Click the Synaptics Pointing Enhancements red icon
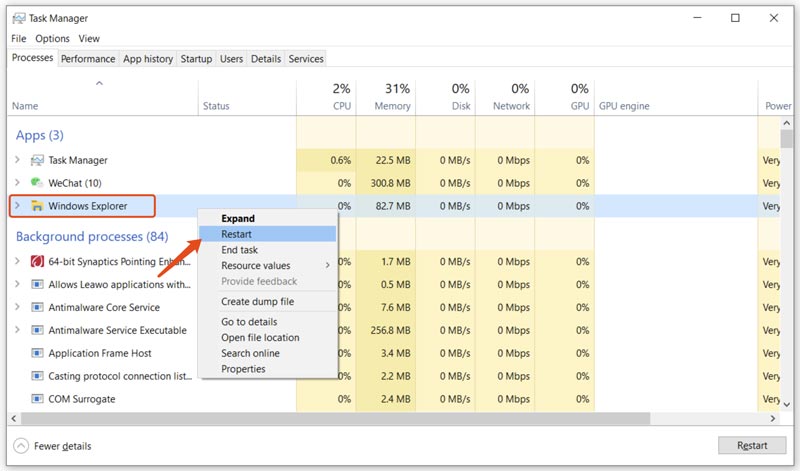This screenshot has height=471, width=800. pyautogui.click(x=37, y=261)
